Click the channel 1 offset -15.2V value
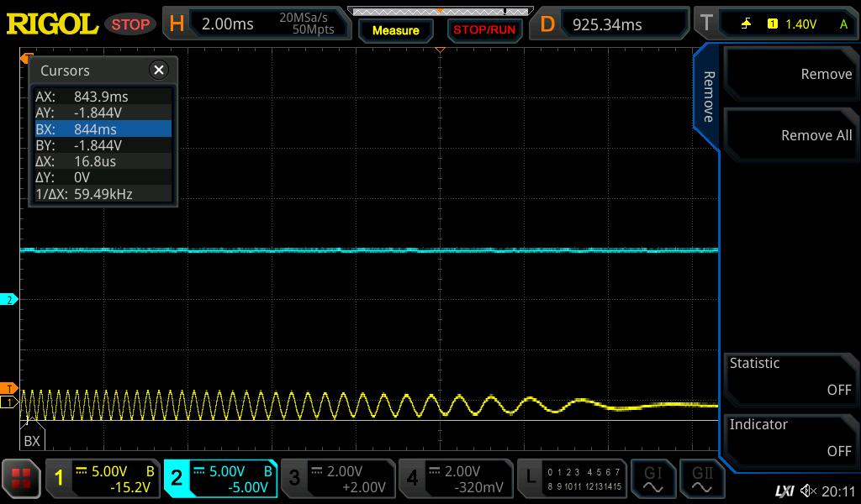The image size is (861, 504). coord(130,487)
